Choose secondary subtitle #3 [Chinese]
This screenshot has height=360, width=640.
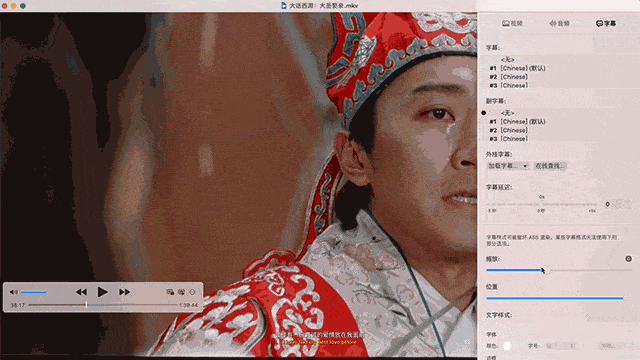point(509,139)
